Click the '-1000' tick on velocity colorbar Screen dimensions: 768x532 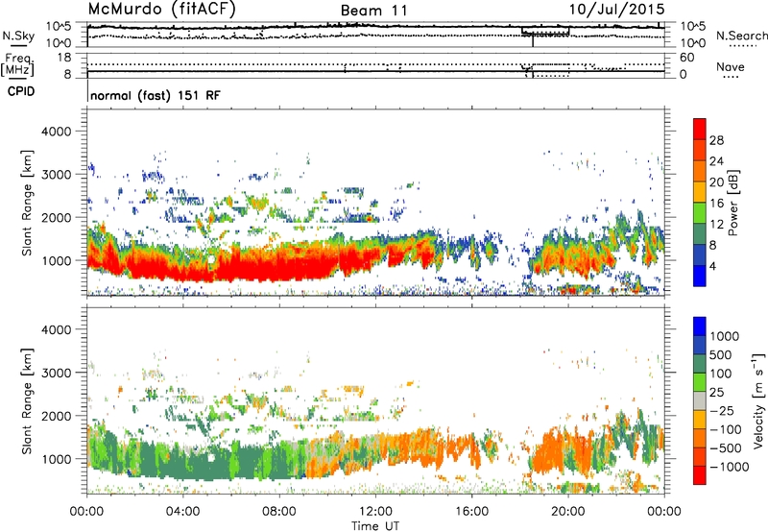coord(729,467)
